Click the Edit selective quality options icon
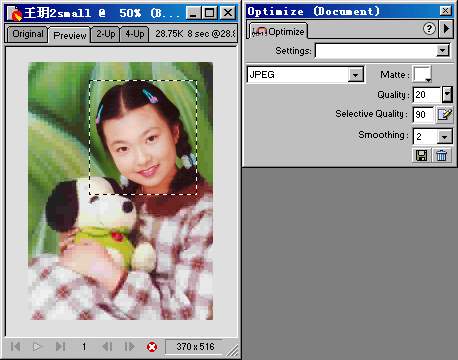 pyautogui.click(x=445, y=115)
